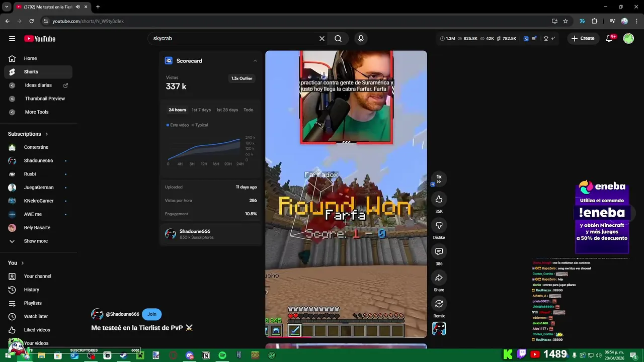Bookmark the page with the star icon
Viewport: 644px width, 362px height.
pos(566,21)
